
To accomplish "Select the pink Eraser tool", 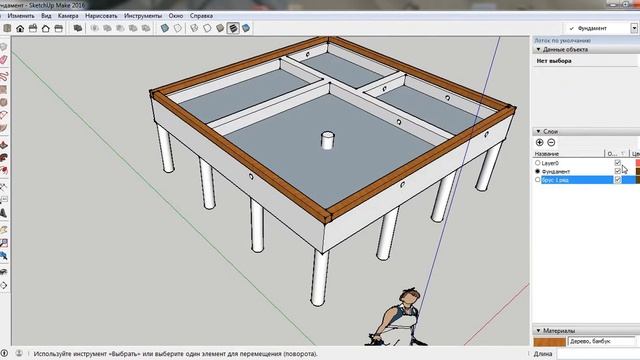I will tap(4, 60).
